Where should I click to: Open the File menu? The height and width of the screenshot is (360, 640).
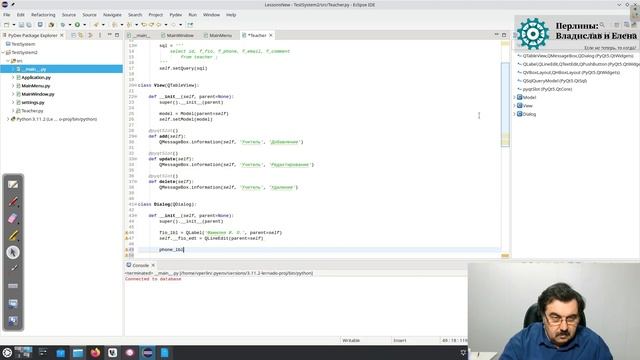coord(7,15)
